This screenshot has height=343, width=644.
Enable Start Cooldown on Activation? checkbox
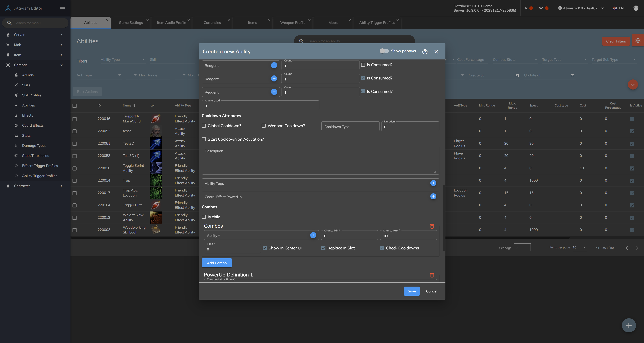(204, 139)
